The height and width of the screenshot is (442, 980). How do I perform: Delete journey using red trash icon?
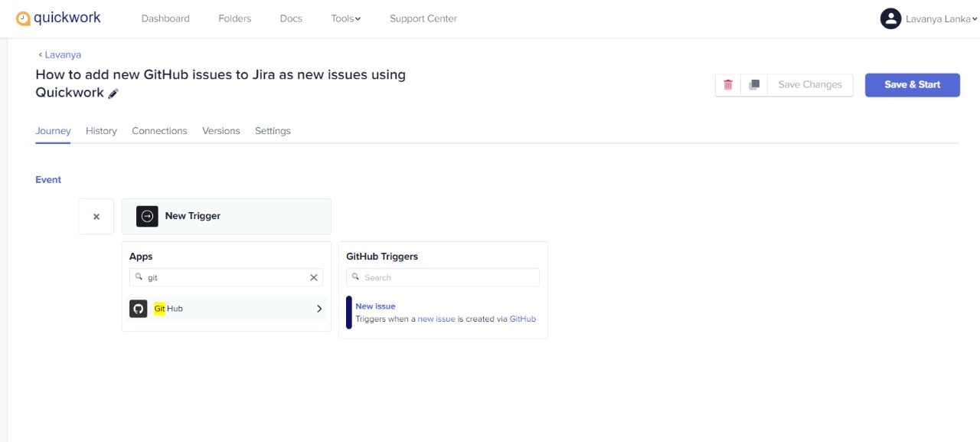click(x=728, y=85)
